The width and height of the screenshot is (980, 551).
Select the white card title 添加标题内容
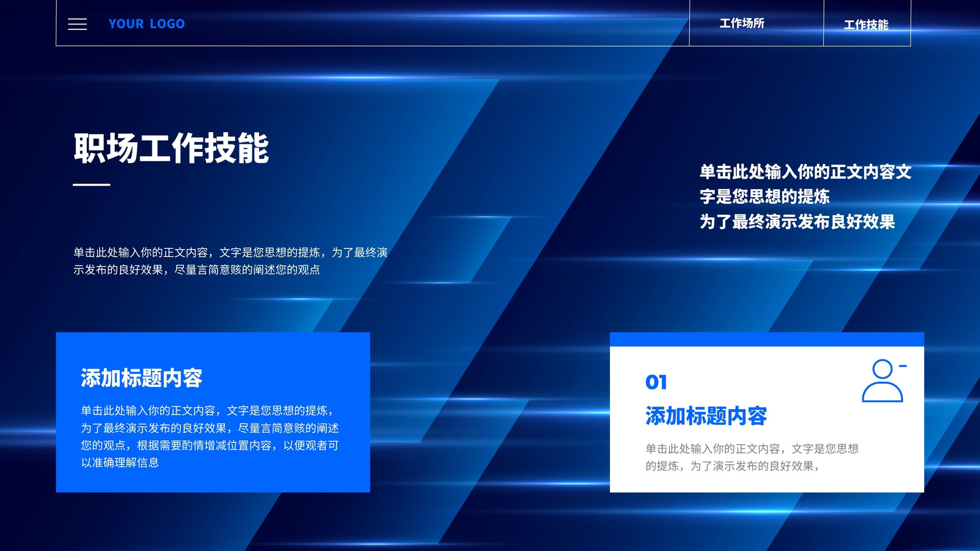click(706, 416)
